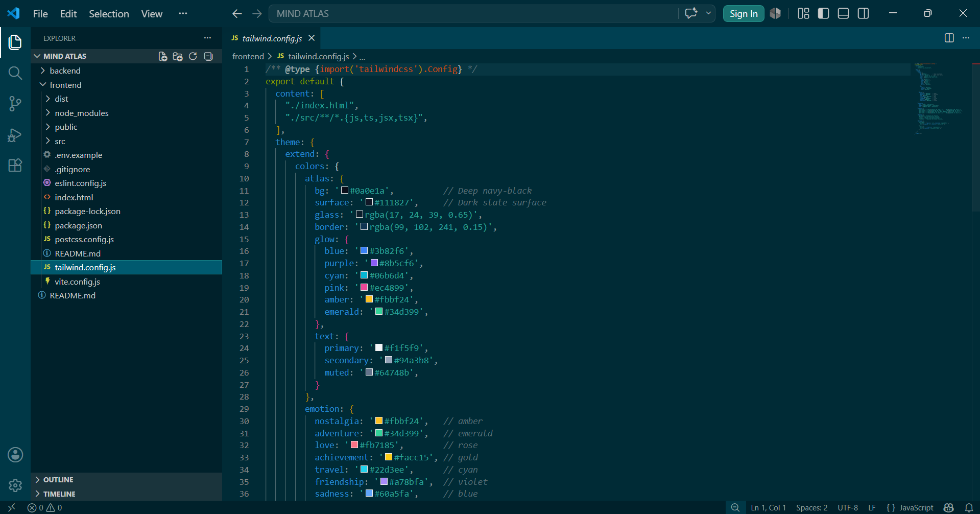Open vite.config.js in the explorer
Viewport: 980px width, 514px height.
point(126,282)
